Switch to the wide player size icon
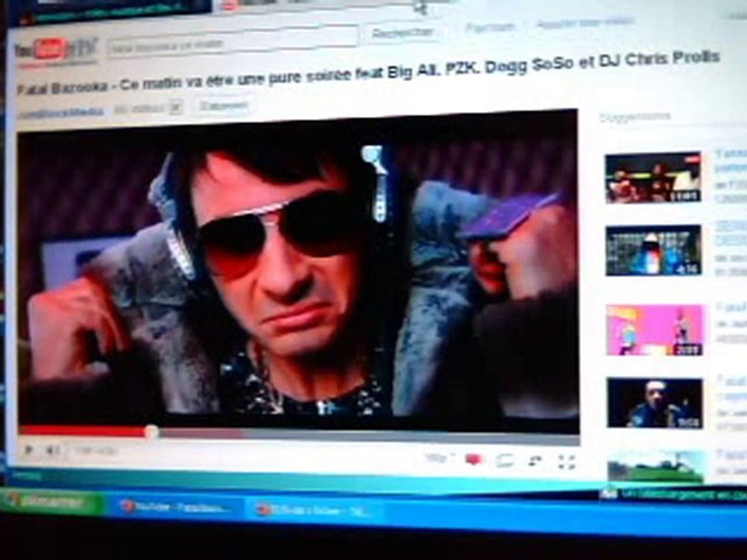This screenshot has width=747, height=560. coord(504,460)
